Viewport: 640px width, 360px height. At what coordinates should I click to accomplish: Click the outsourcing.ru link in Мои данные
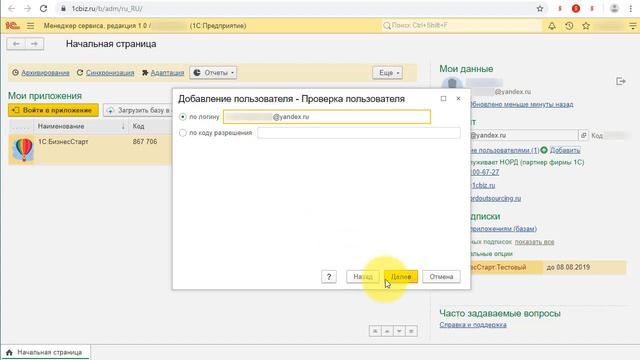[x=496, y=198]
